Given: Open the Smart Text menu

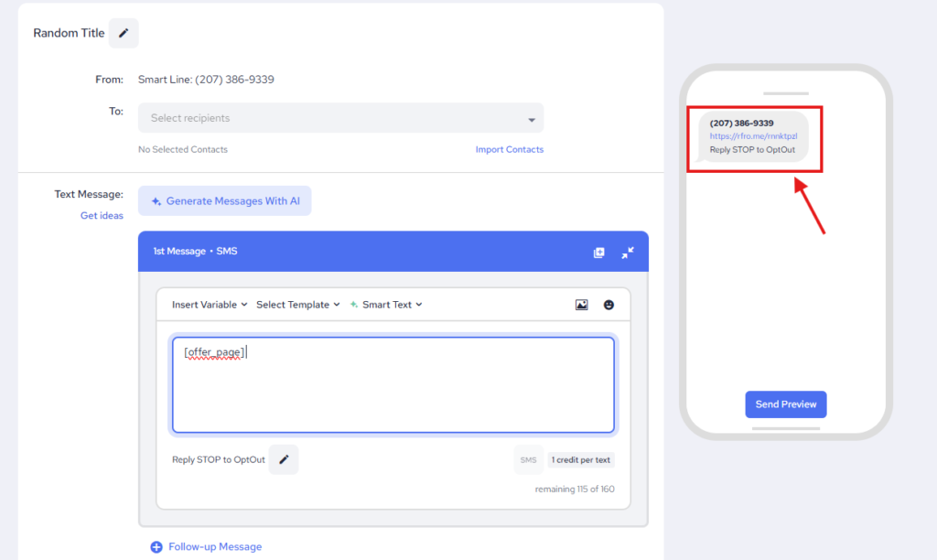Looking at the screenshot, I should pyautogui.click(x=386, y=305).
